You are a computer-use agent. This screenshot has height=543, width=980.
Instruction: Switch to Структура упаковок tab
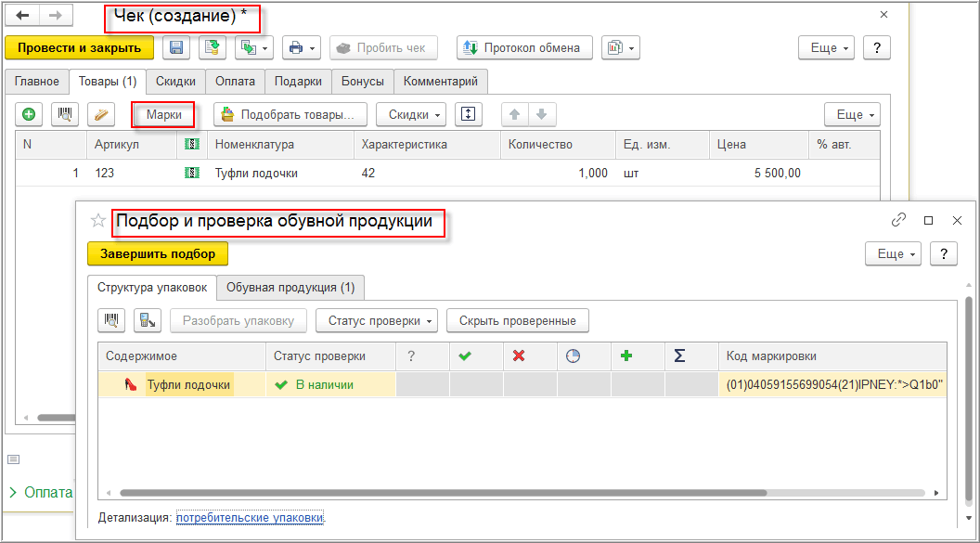tap(152, 288)
